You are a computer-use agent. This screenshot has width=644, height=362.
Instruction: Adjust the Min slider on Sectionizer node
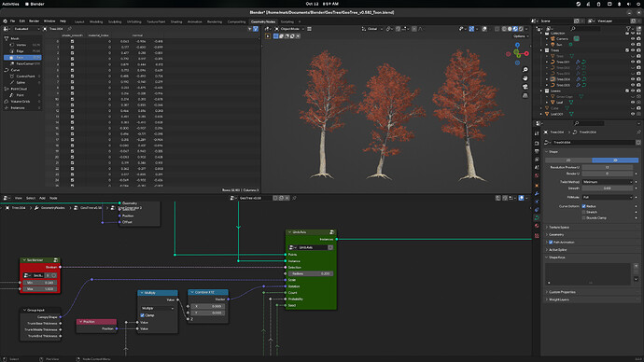(x=40, y=283)
